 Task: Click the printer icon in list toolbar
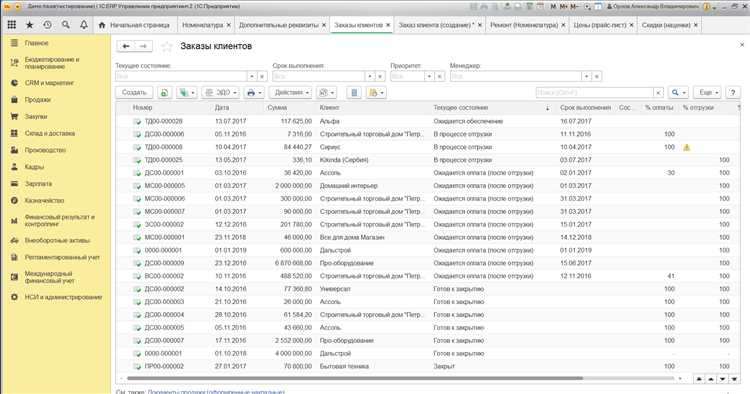coord(254,93)
